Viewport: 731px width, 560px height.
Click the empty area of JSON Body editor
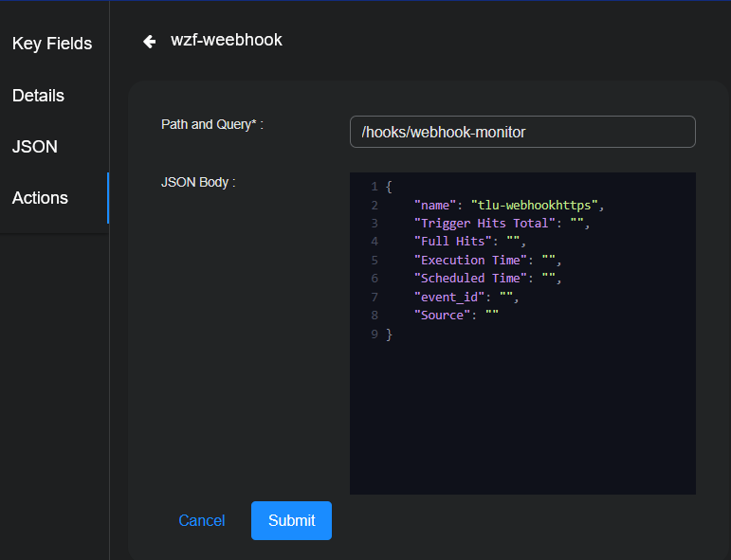pyautogui.click(x=521, y=417)
